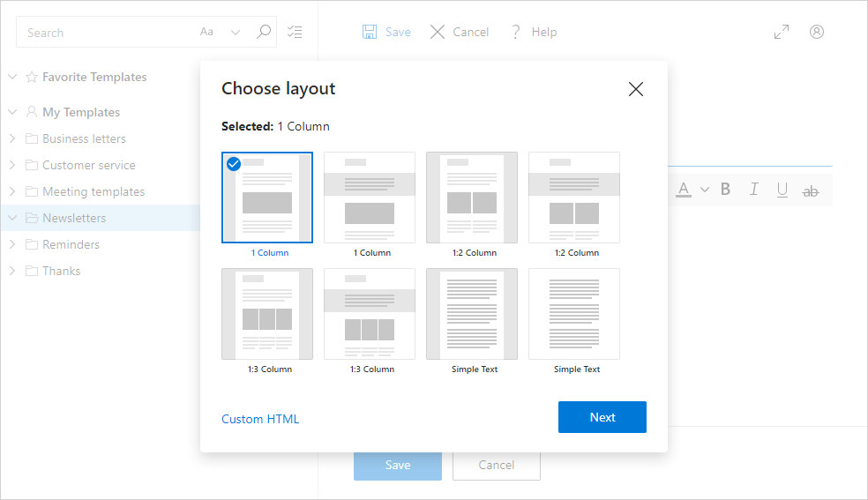Expand Thanks folder
This screenshot has height=500, width=868.
click(12, 271)
